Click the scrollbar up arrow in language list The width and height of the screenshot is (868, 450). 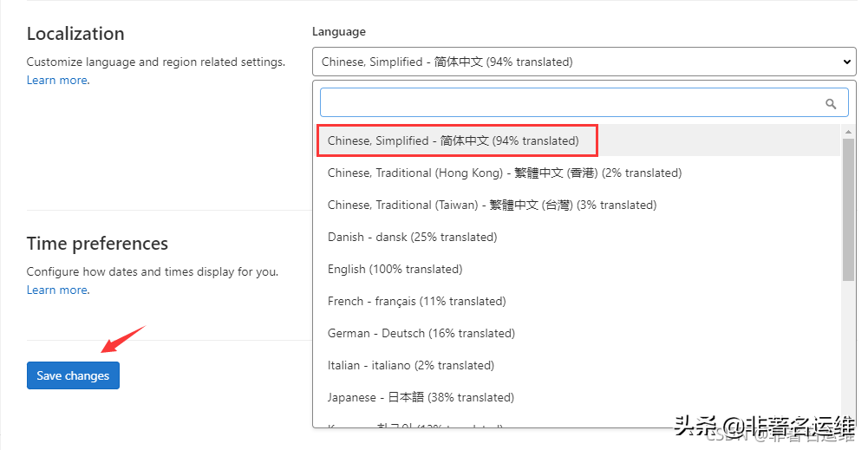848,132
